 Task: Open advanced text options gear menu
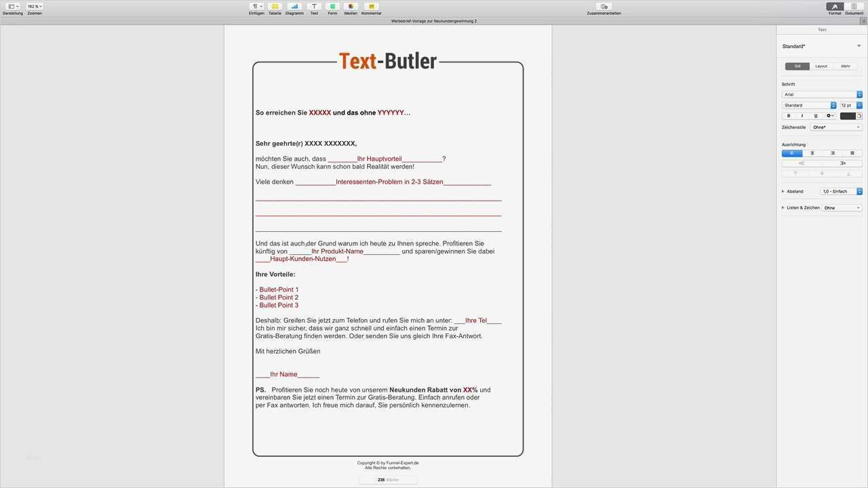click(830, 116)
